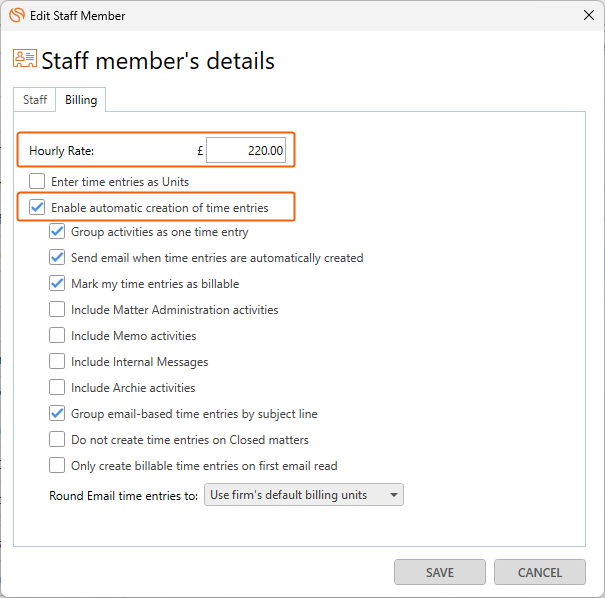Open the Round Email time entries dropdown
The width and height of the screenshot is (605, 598).
[x=304, y=495]
